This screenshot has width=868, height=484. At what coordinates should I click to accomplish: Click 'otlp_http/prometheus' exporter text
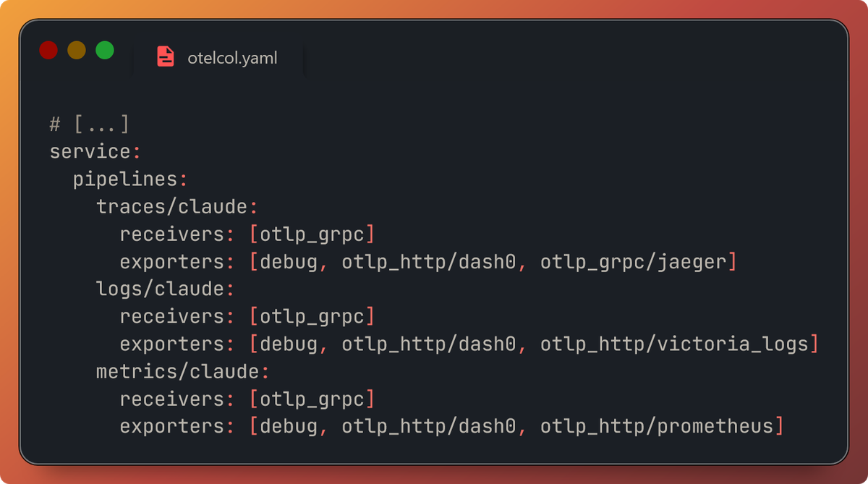click(657, 426)
